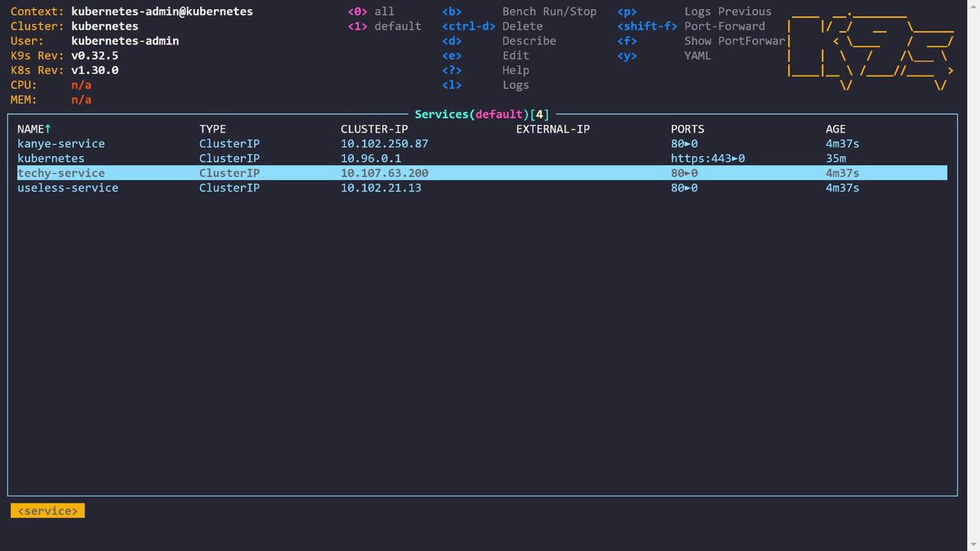Click the NAME column sort arrow

point(48,129)
